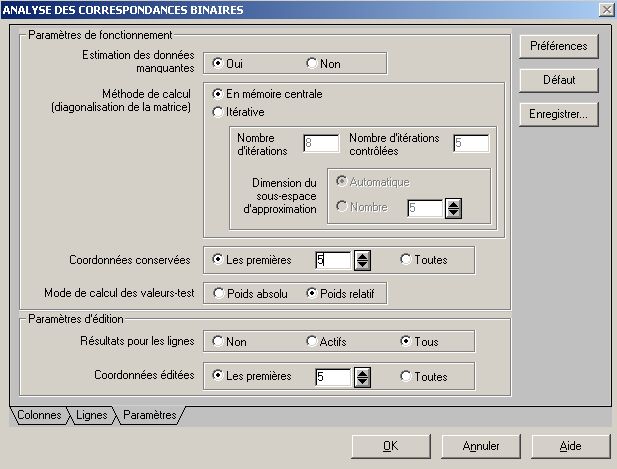Click the Coordonnées conservées number field
The width and height of the screenshot is (617, 469).
click(x=333, y=260)
